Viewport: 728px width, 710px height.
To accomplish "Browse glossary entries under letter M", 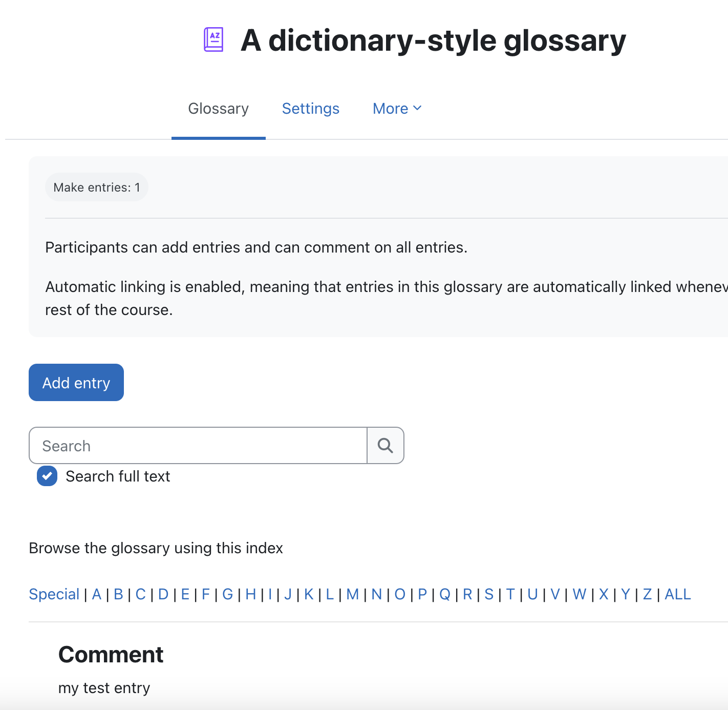I will 353,594.
